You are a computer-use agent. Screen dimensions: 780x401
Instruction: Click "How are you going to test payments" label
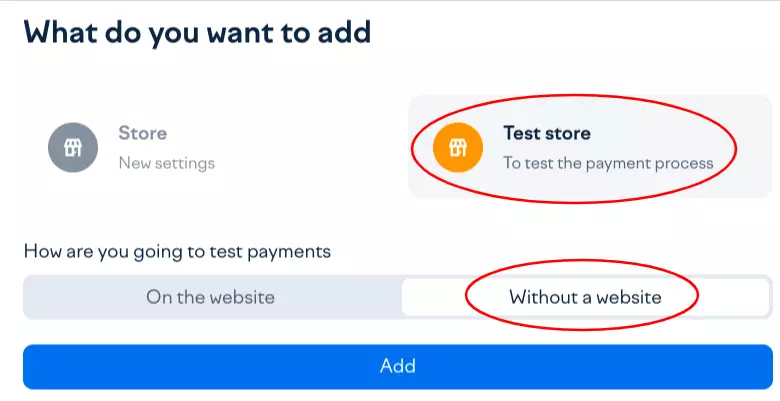tap(177, 251)
